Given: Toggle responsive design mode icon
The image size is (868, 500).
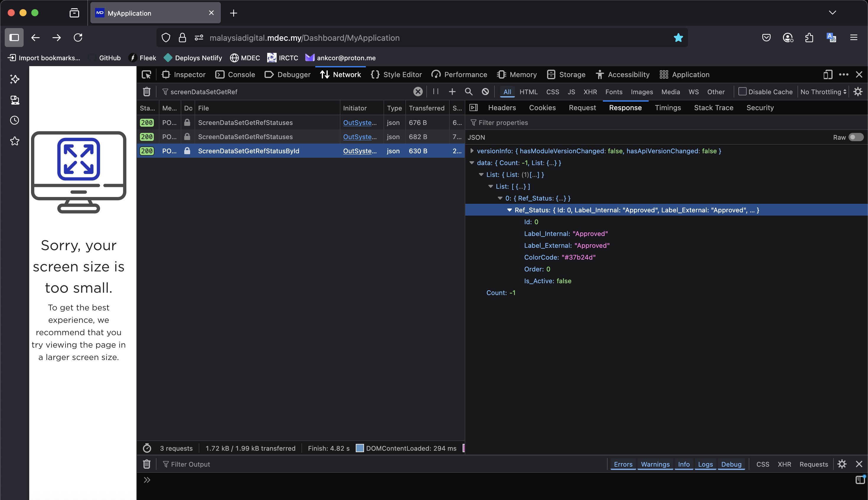Looking at the screenshot, I should click(x=828, y=74).
